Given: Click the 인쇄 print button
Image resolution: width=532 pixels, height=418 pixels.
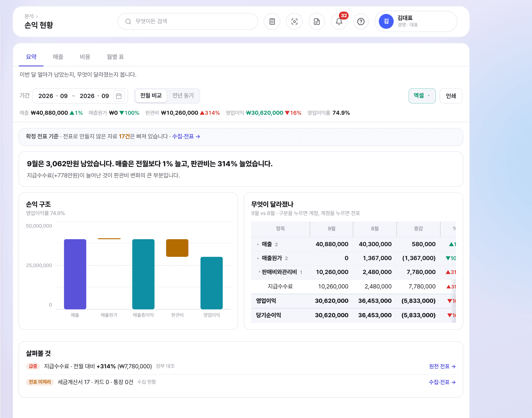Looking at the screenshot, I should tap(451, 96).
